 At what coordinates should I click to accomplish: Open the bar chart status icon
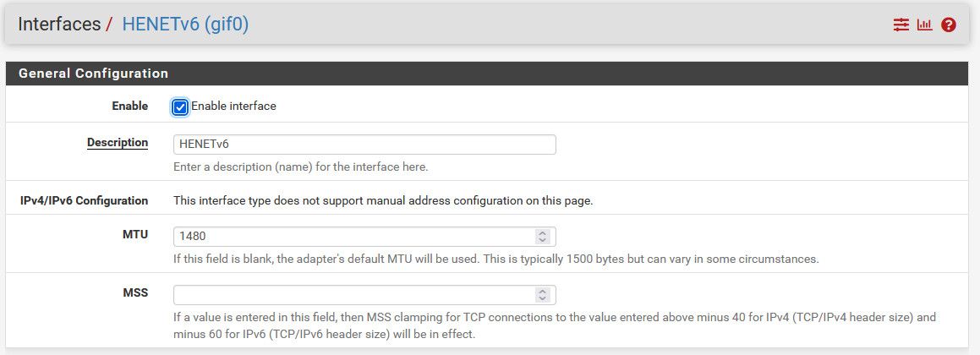click(x=924, y=25)
